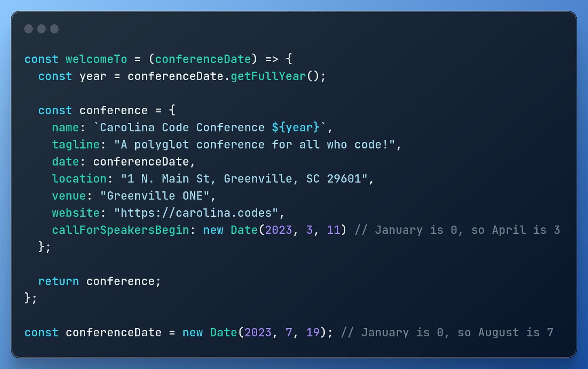This screenshot has height=369, width=588.
Task: Click the 'location' property key
Action: (79, 178)
